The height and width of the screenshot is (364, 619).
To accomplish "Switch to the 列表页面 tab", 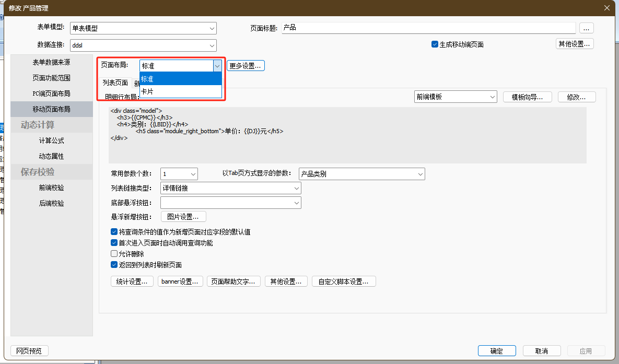I will tap(115, 83).
